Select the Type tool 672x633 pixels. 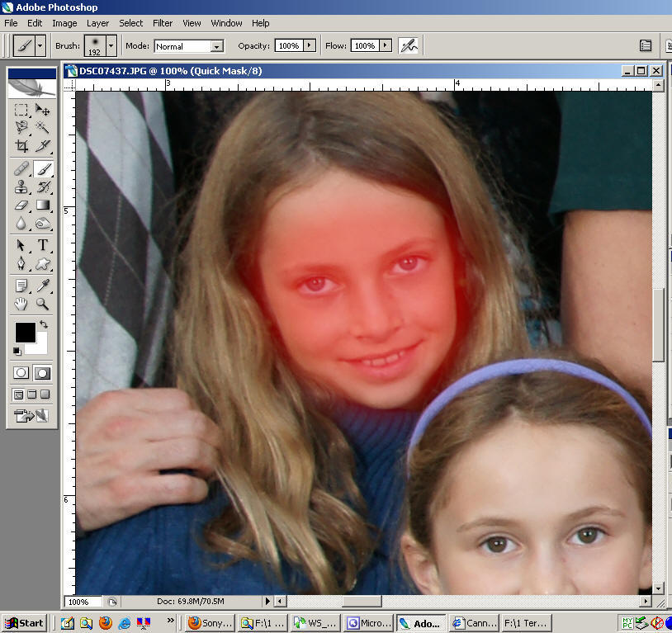43,245
